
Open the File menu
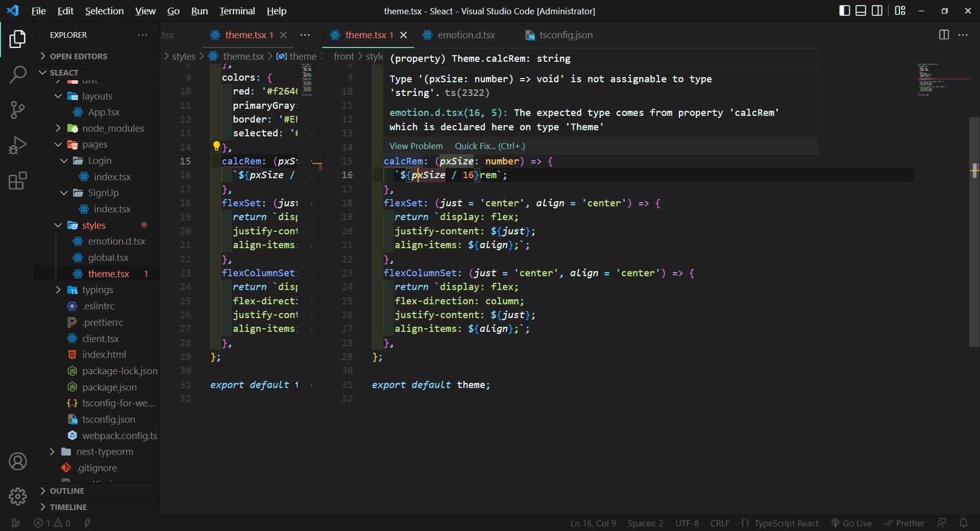coord(38,11)
